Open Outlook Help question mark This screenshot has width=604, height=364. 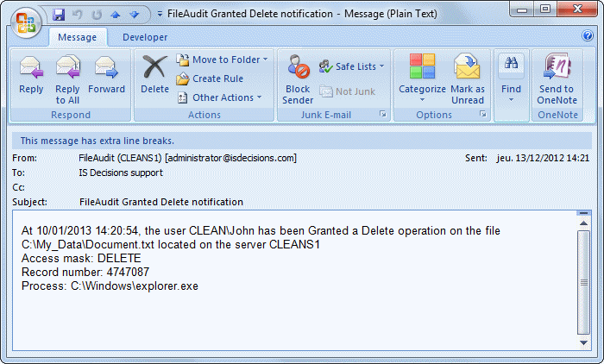[x=588, y=36]
